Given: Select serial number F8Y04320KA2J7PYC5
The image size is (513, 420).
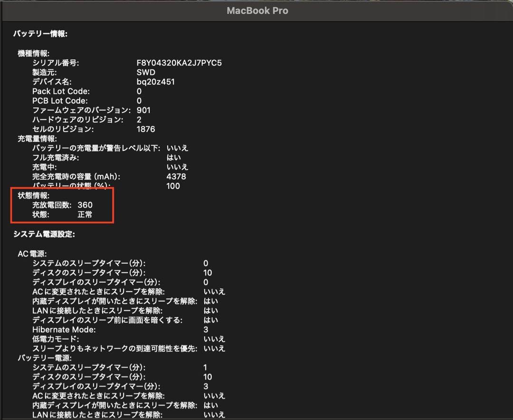Looking at the screenshot, I should point(179,63).
